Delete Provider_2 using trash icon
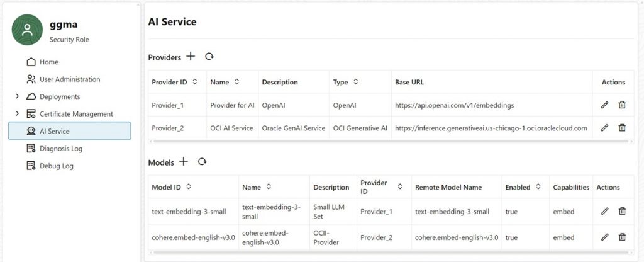Screen dimensions: 644x262 tap(622, 128)
